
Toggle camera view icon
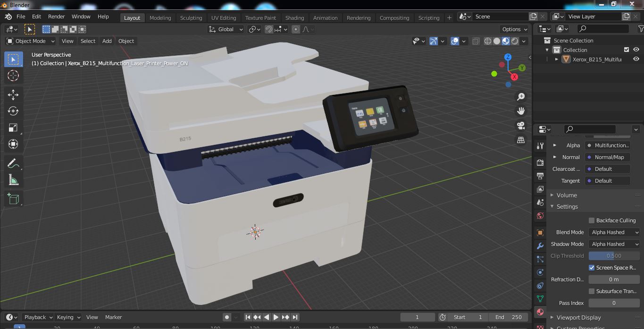tap(521, 126)
